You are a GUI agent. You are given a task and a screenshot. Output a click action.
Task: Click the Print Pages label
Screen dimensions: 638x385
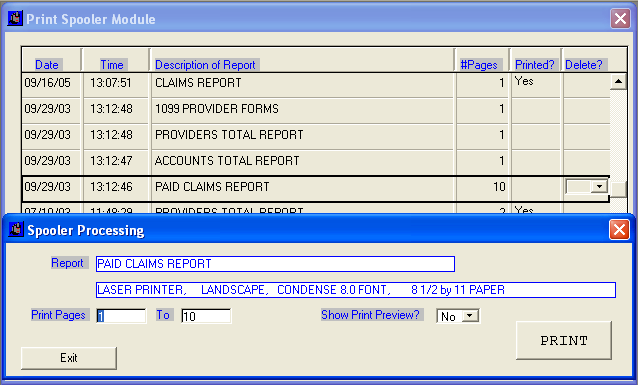pos(59,315)
